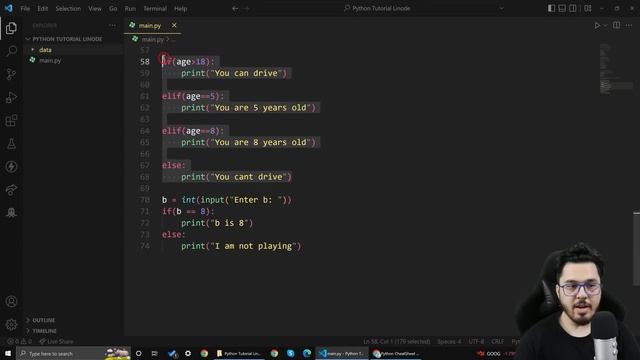640x360 pixels.
Task: Open the Explorer view in activity bar
Action: pos(11,28)
